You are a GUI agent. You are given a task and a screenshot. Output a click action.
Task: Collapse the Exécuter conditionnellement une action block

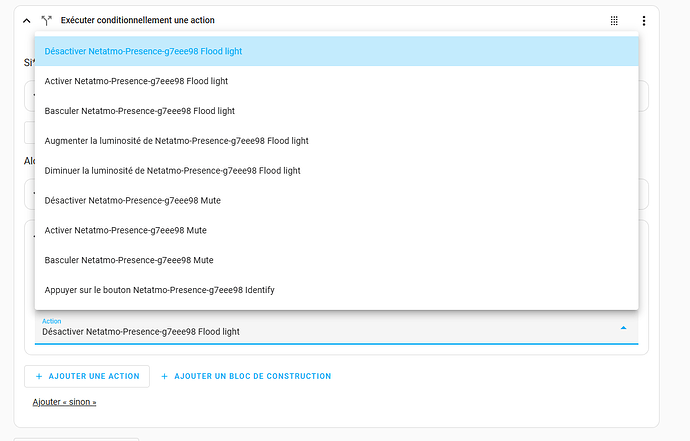(27, 21)
